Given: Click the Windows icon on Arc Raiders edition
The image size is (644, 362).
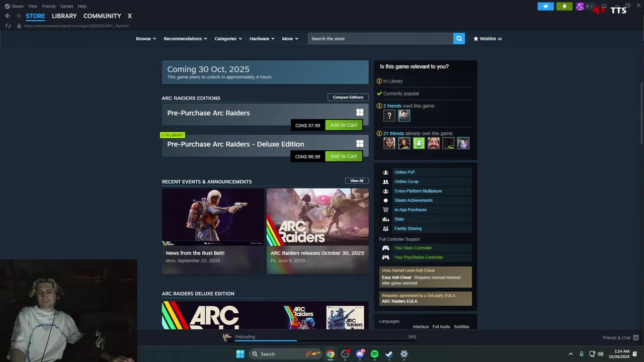Looking at the screenshot, I should click(x=360, y=113).
